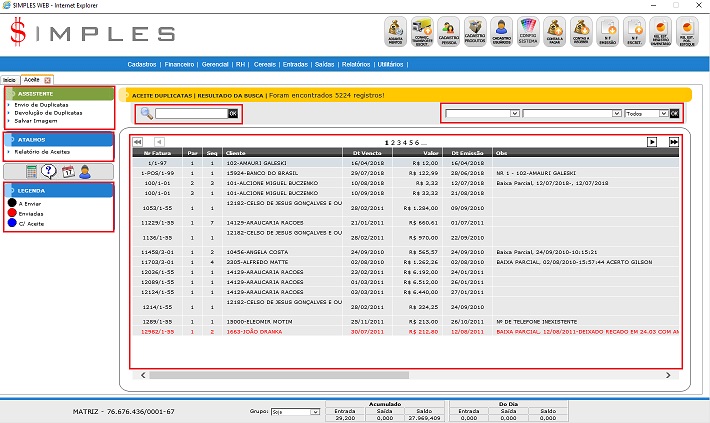Click the Envio de Duplicatas link
710x423 pixels.
pos(47,104)
